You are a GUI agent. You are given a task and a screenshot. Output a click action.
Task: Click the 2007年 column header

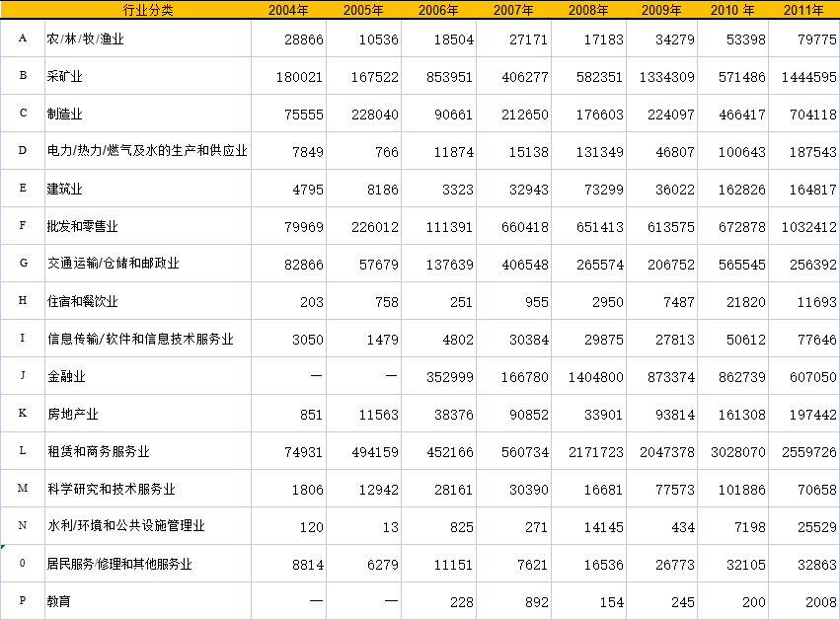coord(513,10)
